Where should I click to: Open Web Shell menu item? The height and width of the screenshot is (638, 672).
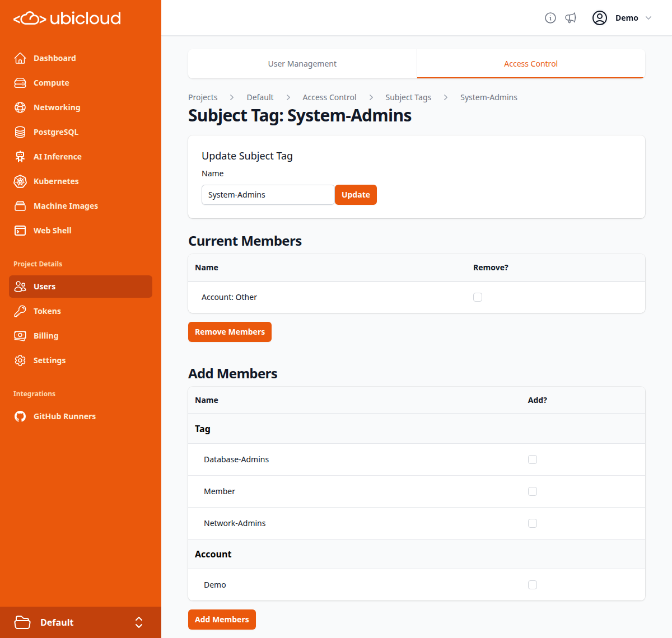pyautogui.click(x=81, y=231)
